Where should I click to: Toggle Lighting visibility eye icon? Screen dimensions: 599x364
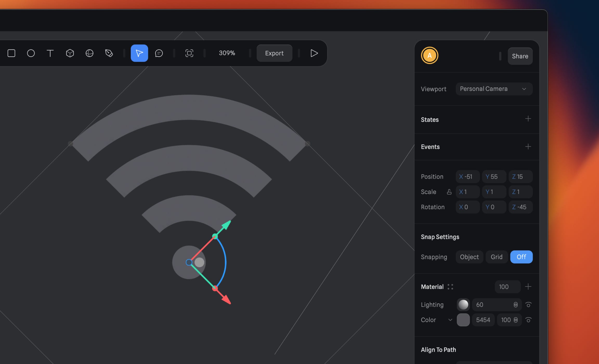528,305
